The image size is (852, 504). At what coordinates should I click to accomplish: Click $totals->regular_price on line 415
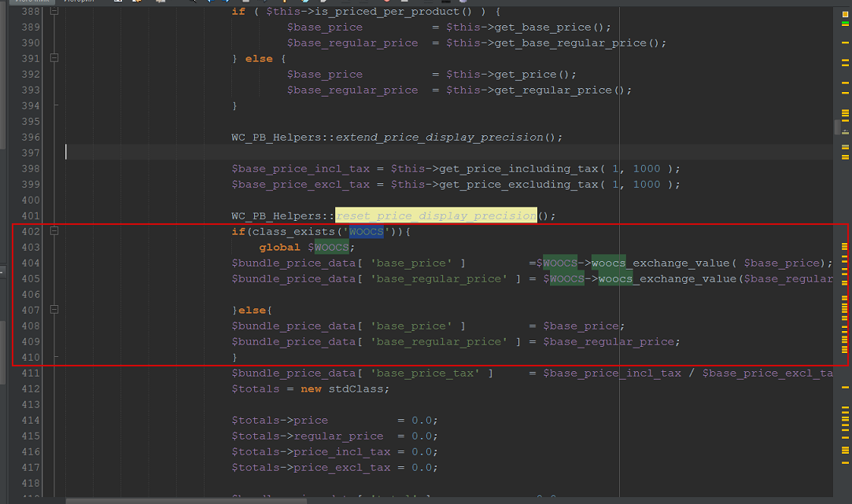[x=308, y=436]
